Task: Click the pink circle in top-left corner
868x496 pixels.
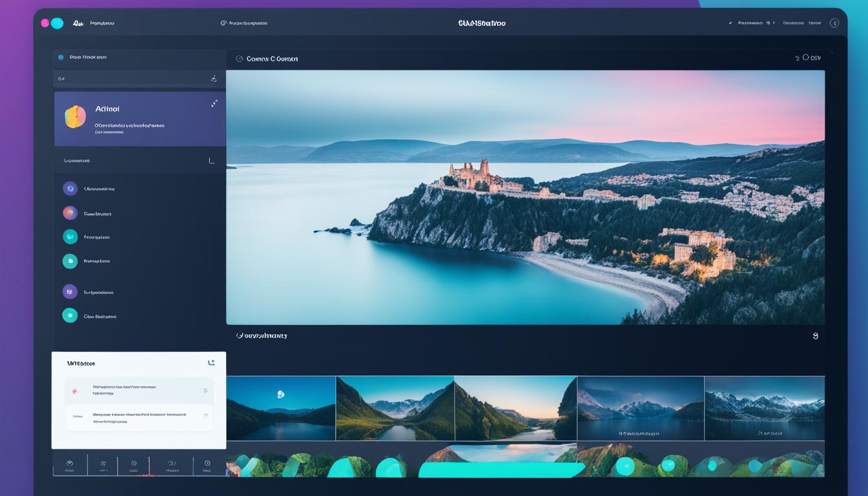Action: pyautogui.click(x=45, y=23)
